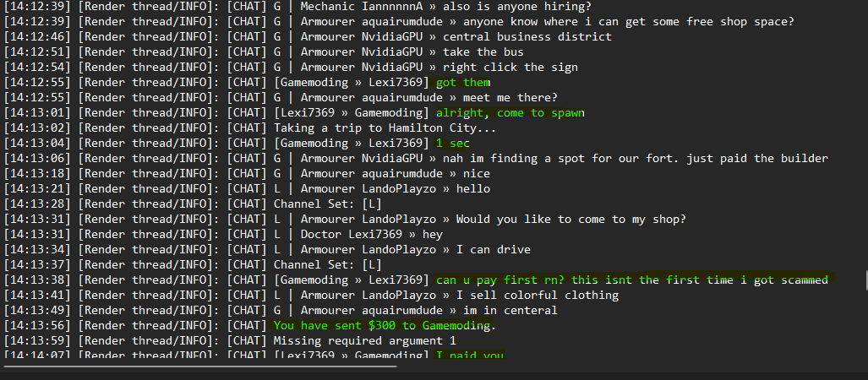
Task: Click the green '1 sec' message
Action: pyautogui.click(x=453, y=144)
